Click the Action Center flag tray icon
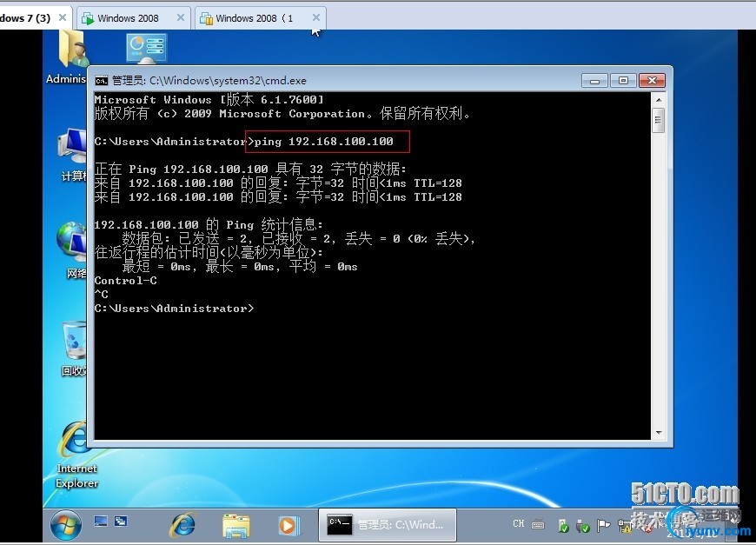Screen dimensions: 756x545 pos(603,525)
